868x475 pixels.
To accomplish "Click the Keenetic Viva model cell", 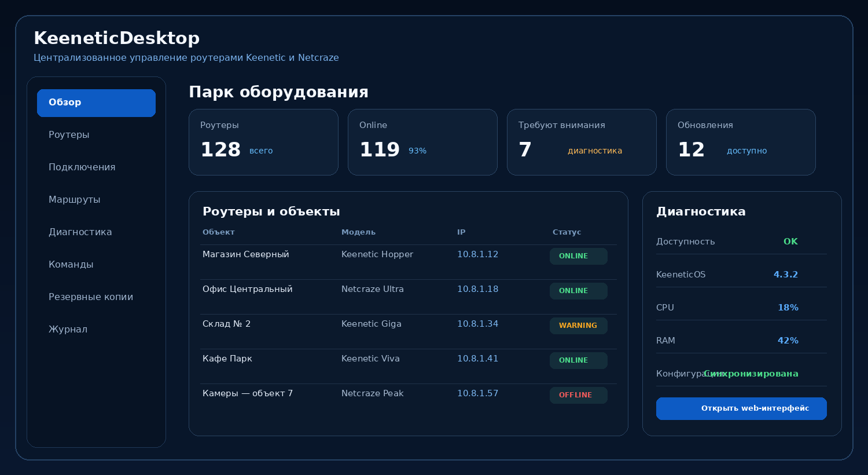I will (370, 359).
